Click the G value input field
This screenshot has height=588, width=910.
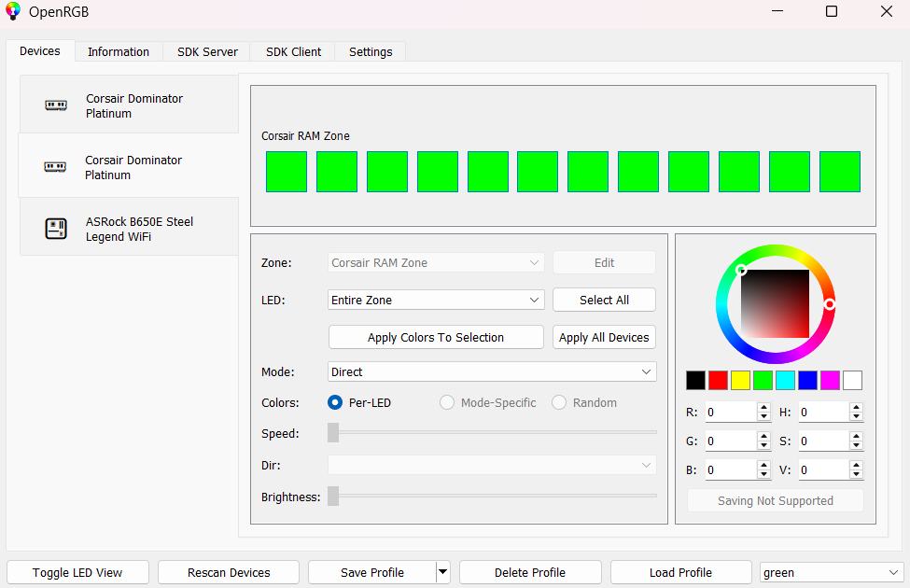(731, 441)
